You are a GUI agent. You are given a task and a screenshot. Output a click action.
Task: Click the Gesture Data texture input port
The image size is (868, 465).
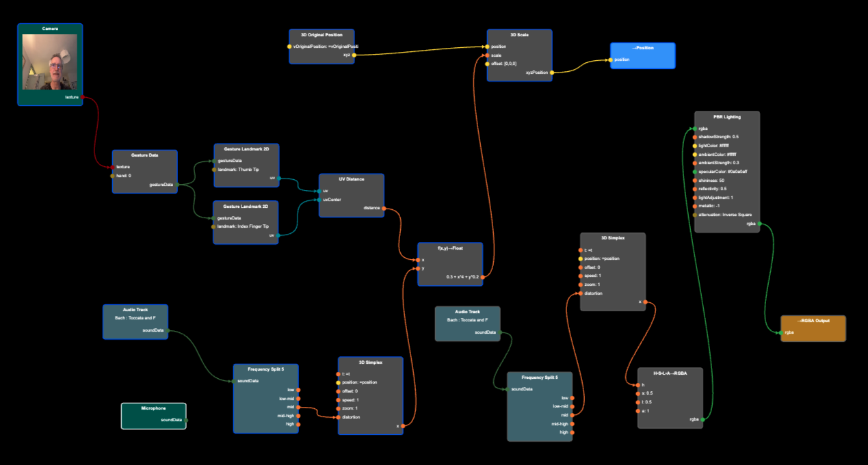113,167
